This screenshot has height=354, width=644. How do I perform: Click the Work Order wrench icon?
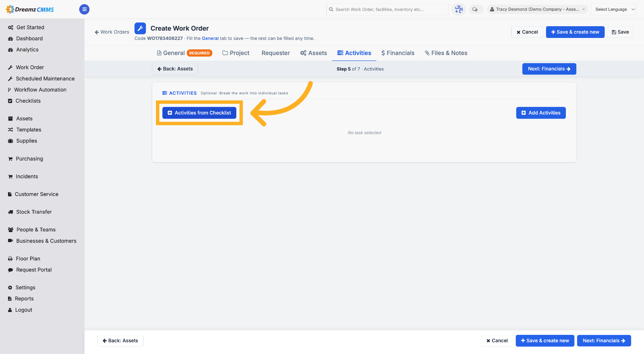pos(10,68)
